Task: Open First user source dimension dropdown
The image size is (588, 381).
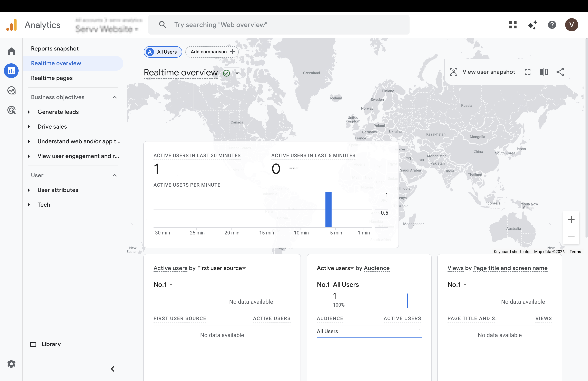Action: 222,268
